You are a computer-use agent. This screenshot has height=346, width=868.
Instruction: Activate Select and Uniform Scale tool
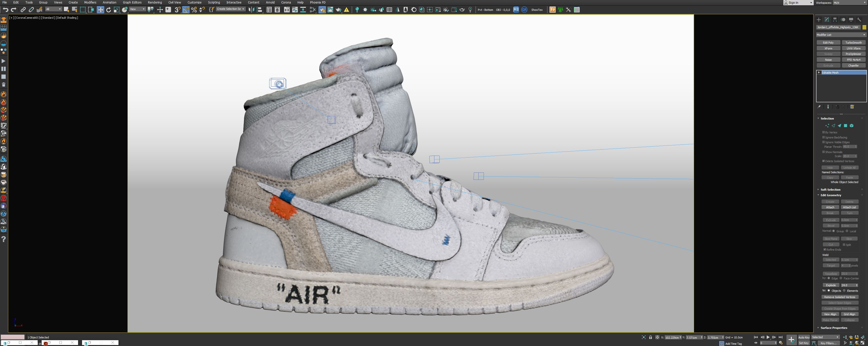point(117,10)
